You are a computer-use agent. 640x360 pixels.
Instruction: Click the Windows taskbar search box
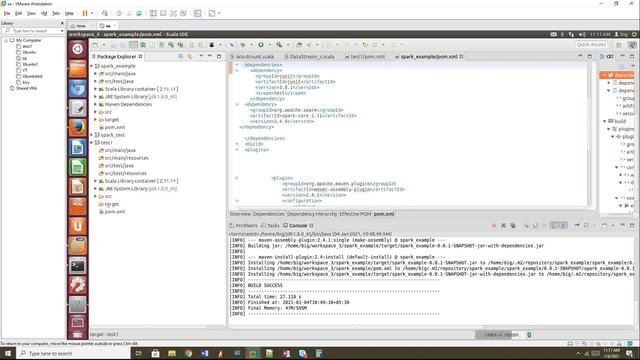(x=73, y=353)
